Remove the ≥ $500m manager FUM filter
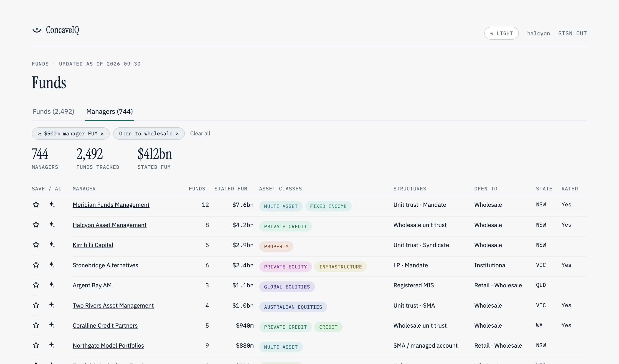 click(102, 134)
